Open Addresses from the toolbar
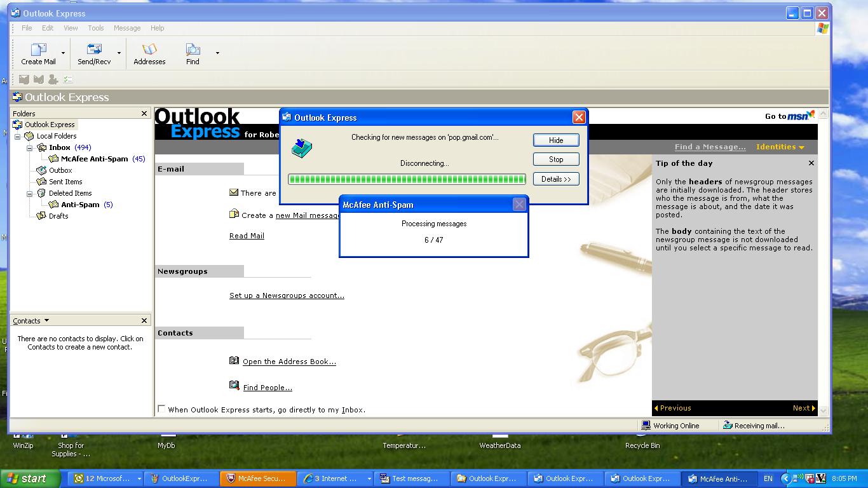868x488 pixels. tap(149, 50)
